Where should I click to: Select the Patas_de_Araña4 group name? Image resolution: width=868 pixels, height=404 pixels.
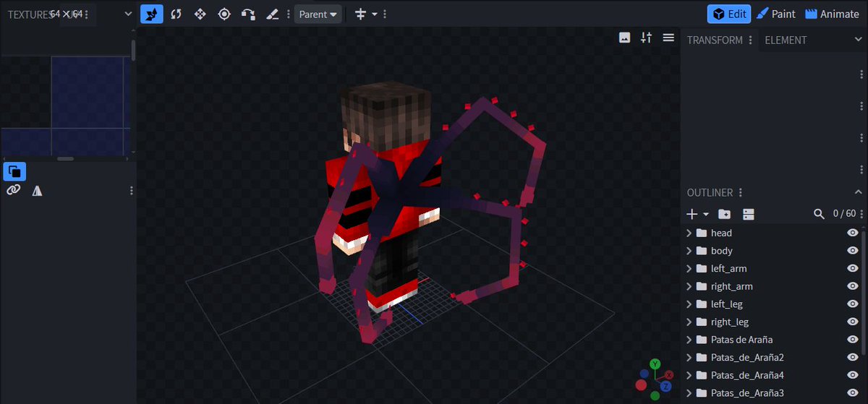coord(748,375)
